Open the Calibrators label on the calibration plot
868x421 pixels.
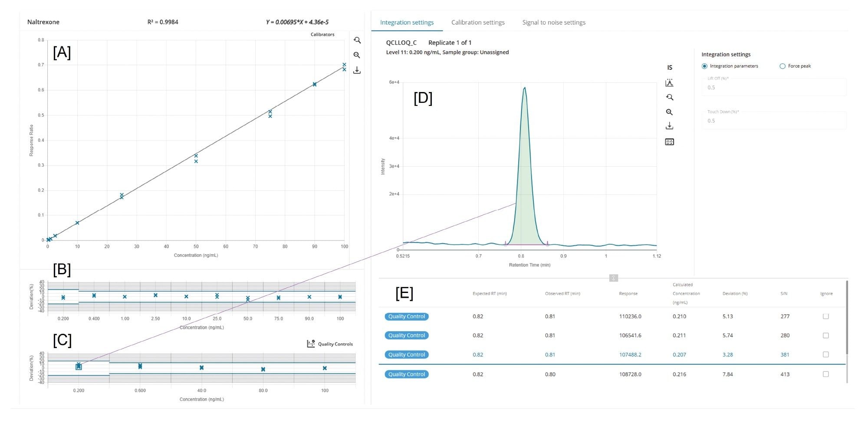[x=323, y=34]
